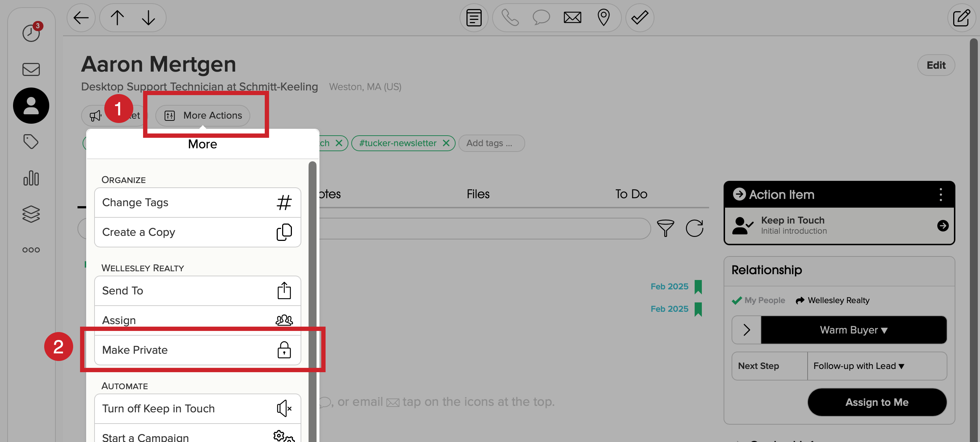Click the checkmark task icon in toolbar

coord(640,17)
